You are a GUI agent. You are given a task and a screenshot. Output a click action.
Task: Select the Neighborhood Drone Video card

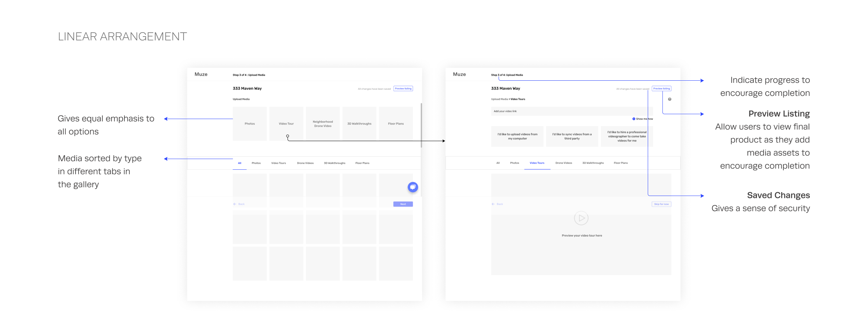tap(323, 124)
